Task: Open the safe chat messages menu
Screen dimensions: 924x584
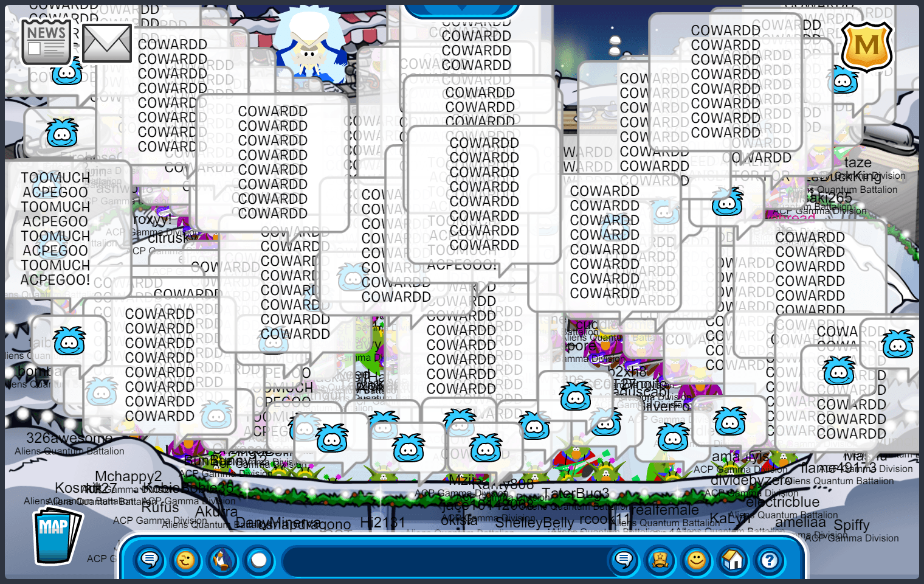Action: pyautogui.click(x=150, y=560)
